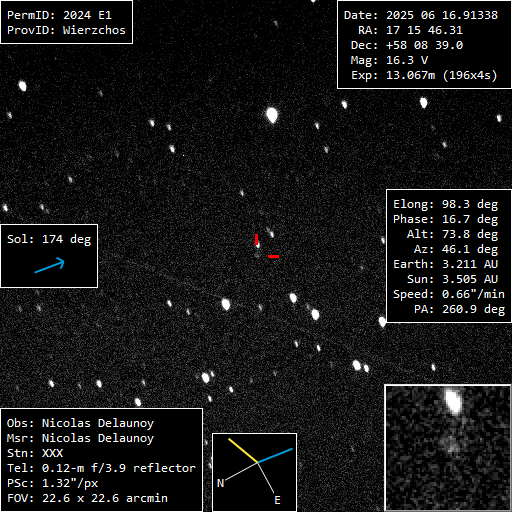
Task: Click the 'Dec: +58 08 39.0' line
Action: [407, 45]
